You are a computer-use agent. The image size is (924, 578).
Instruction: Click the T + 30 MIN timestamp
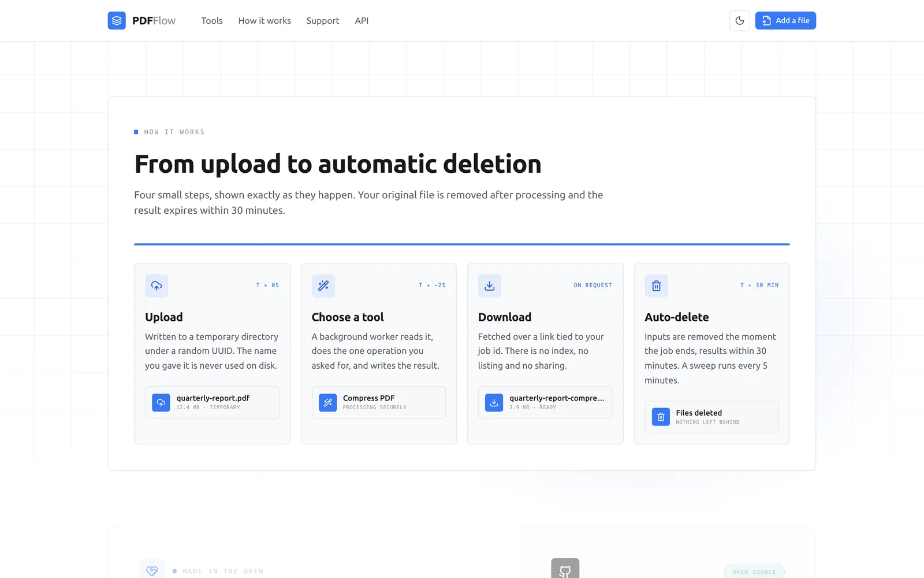(759, 286)
